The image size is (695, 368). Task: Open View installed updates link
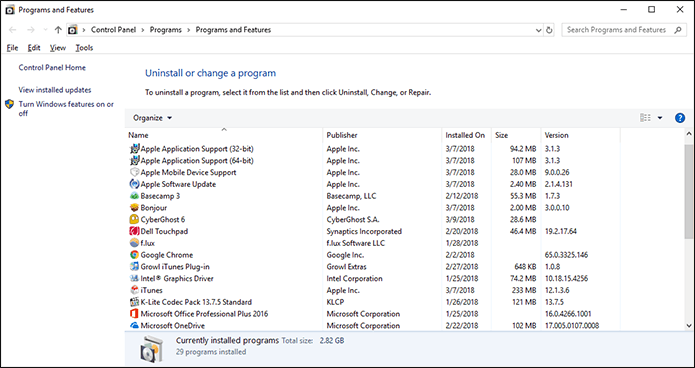[x=55, y=90]
